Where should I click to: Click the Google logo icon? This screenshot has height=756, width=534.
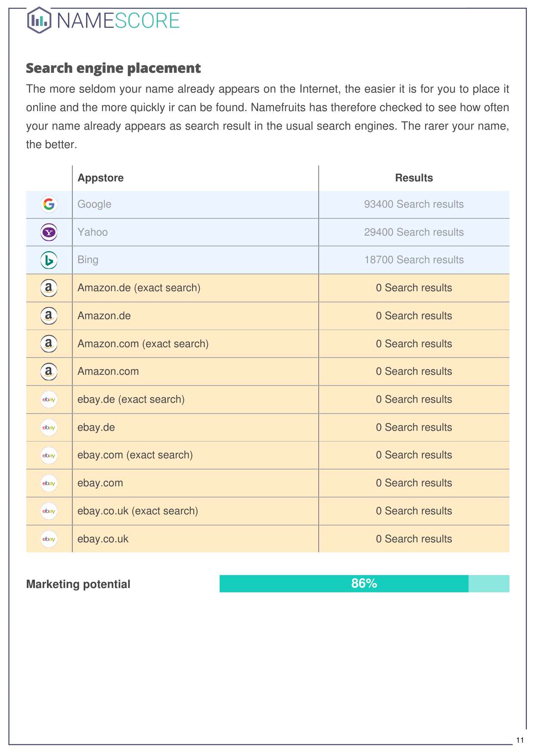tap(49, 204)
